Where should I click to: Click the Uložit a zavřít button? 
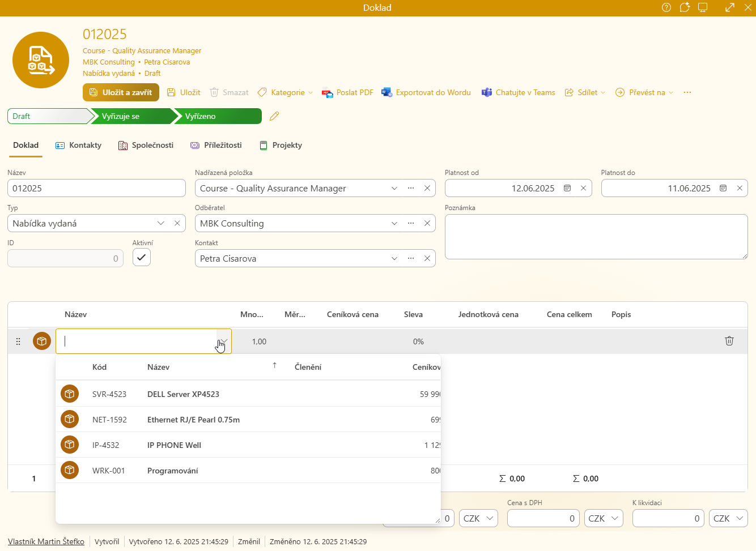pos(121,92)
